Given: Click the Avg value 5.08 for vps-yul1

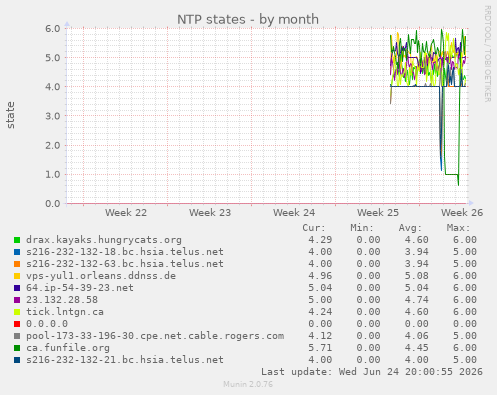Looking at the screenshot, I should click(417, 276).
